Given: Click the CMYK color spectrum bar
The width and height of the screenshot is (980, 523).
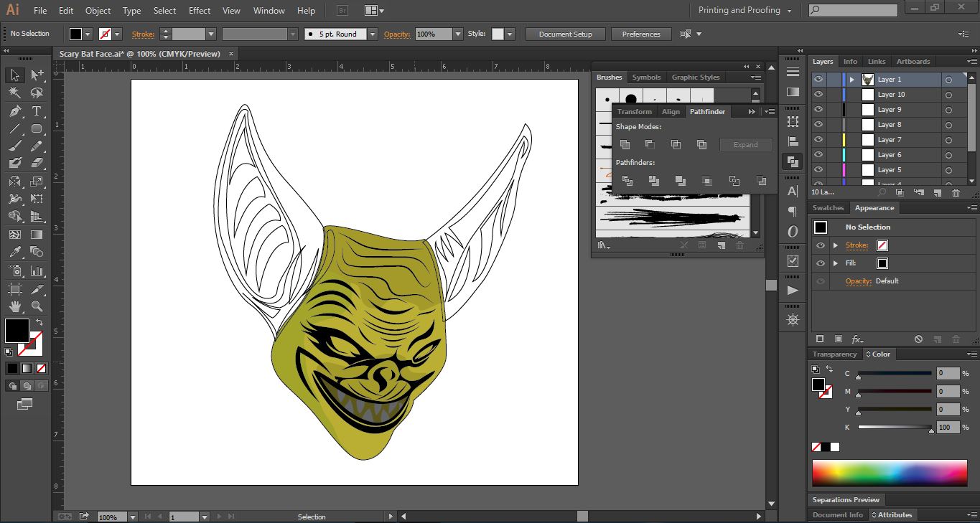Looking at the screenshot, I should [889, 473].
